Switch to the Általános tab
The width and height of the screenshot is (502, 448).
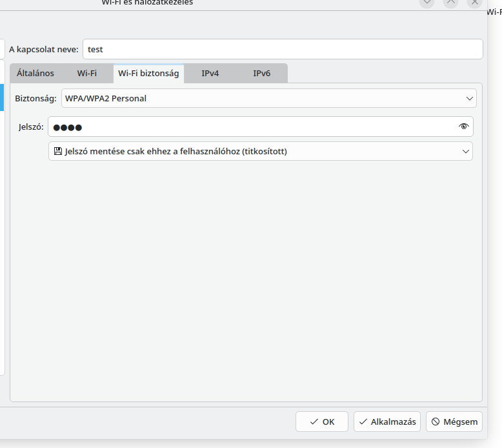click(x=35, y=74)
